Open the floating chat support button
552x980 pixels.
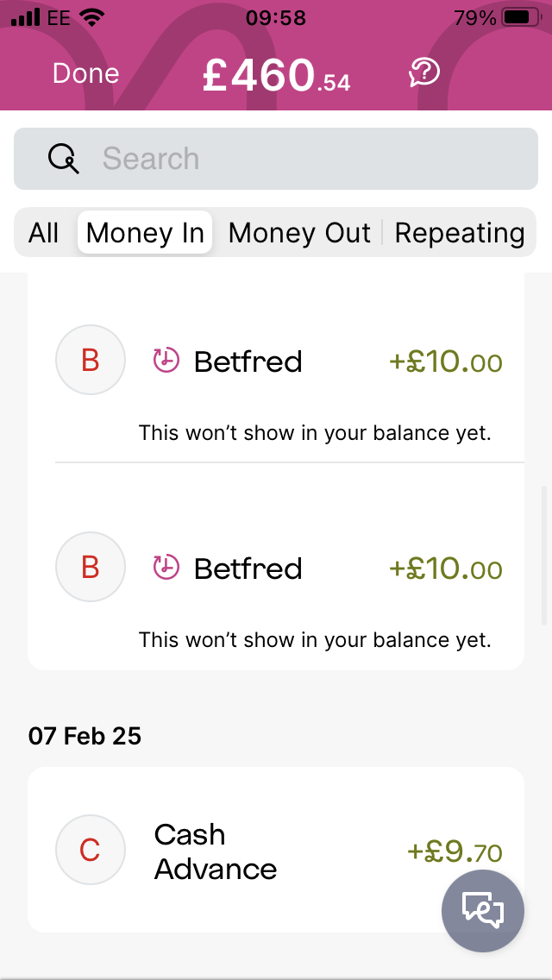[483, 911]
